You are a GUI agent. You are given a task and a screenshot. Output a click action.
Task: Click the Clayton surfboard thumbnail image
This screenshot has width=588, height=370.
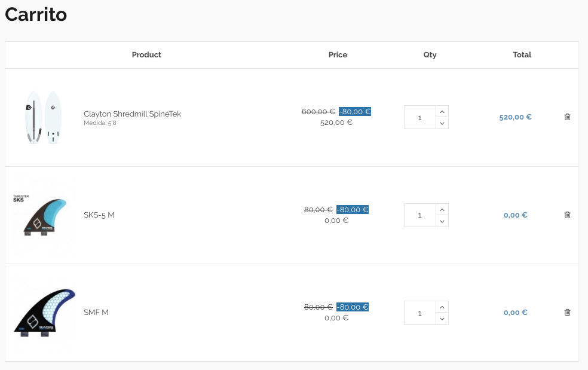pyautogui.click(x=43, y=117)
